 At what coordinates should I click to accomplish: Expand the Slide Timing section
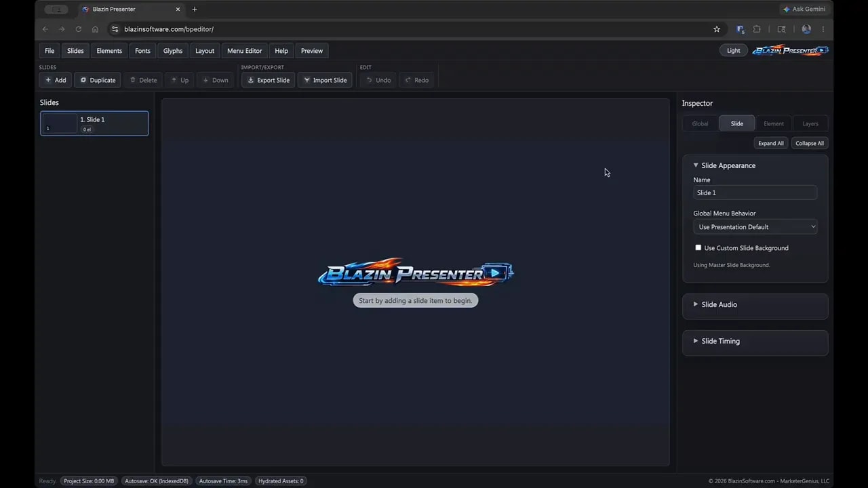point(755,342)
